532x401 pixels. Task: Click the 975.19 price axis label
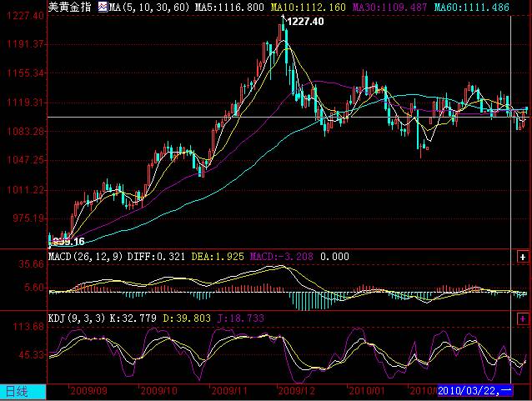click(x=29, y=218)
